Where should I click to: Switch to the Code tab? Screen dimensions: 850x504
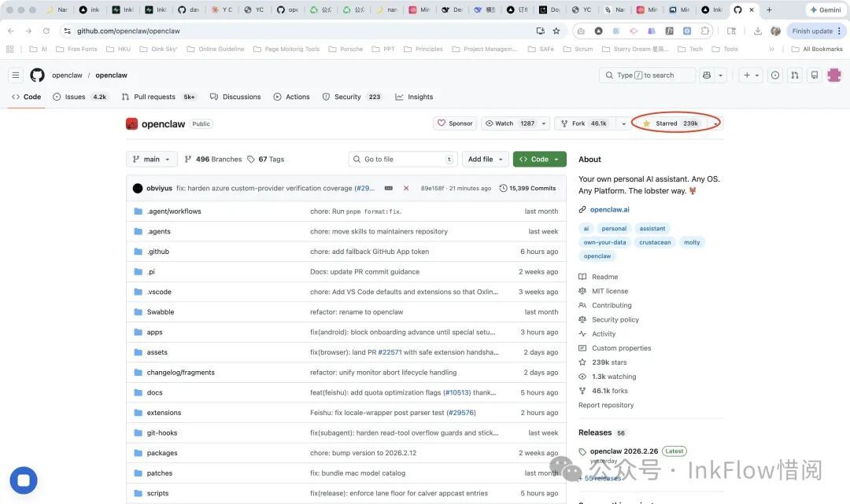[x=27, y=97]
